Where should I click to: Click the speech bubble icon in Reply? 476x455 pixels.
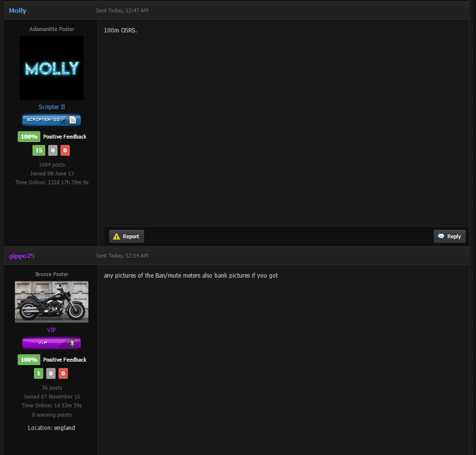point(441,236)
